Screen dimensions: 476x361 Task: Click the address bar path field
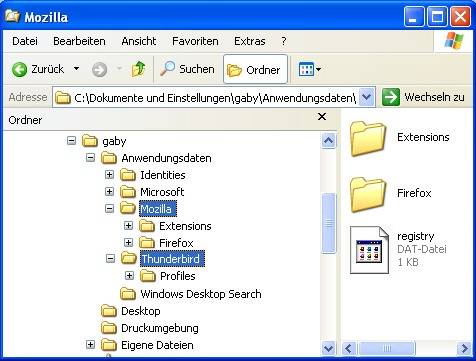tap(207, 98)
